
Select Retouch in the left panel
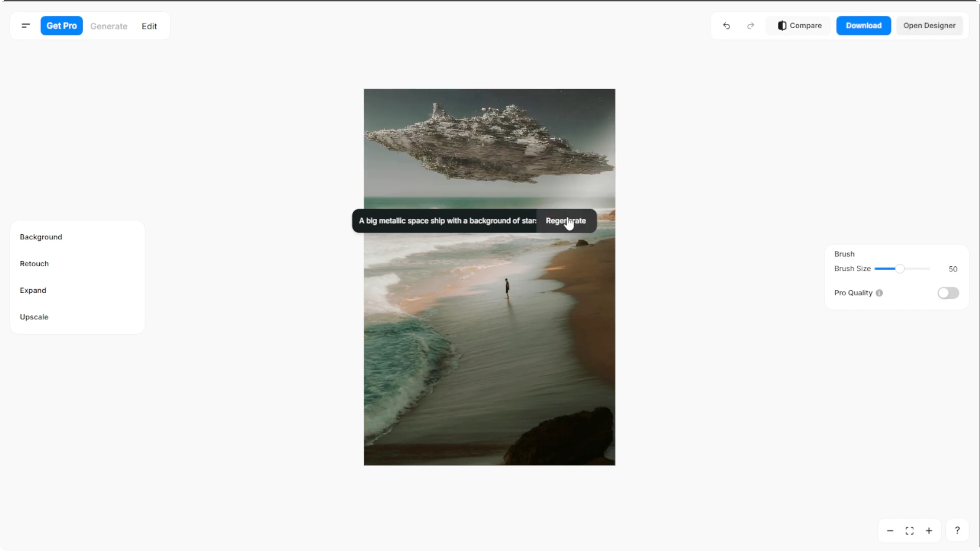point(34,264)
